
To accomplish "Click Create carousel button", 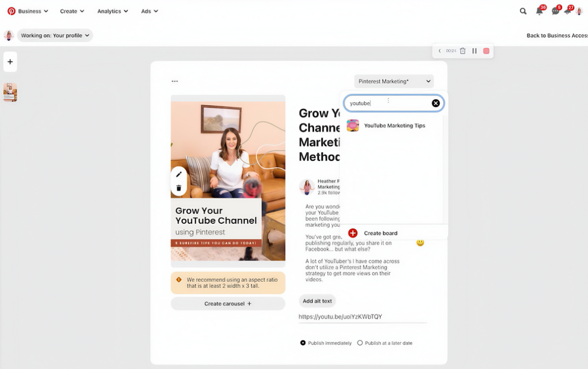I will click(x=228, y=303).
